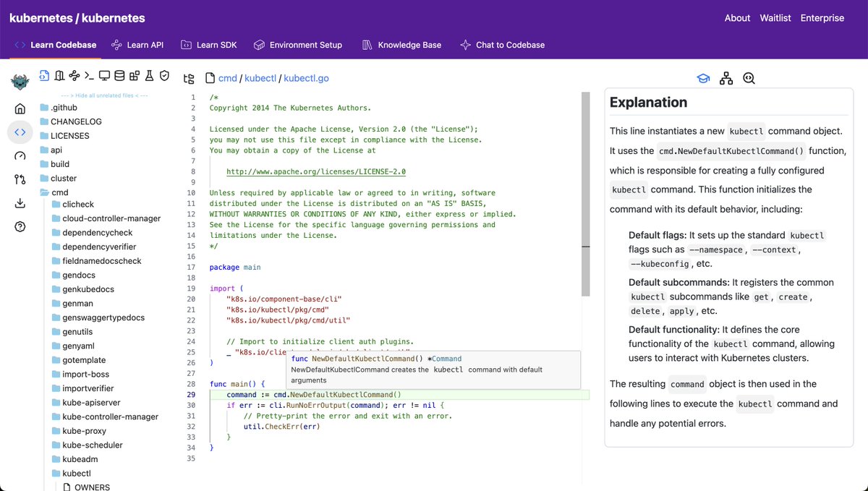Toggle the file tree panel icon
868x491 pixels.
click(x=189, y=79)
